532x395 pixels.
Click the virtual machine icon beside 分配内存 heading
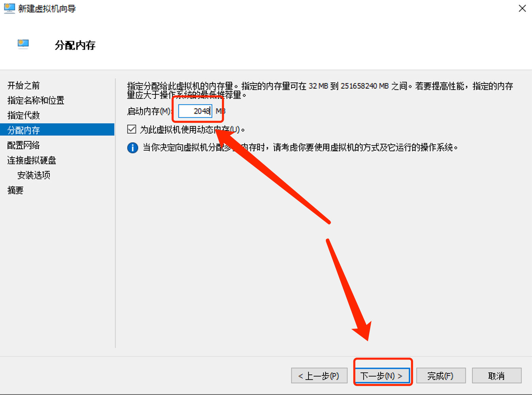23,44
